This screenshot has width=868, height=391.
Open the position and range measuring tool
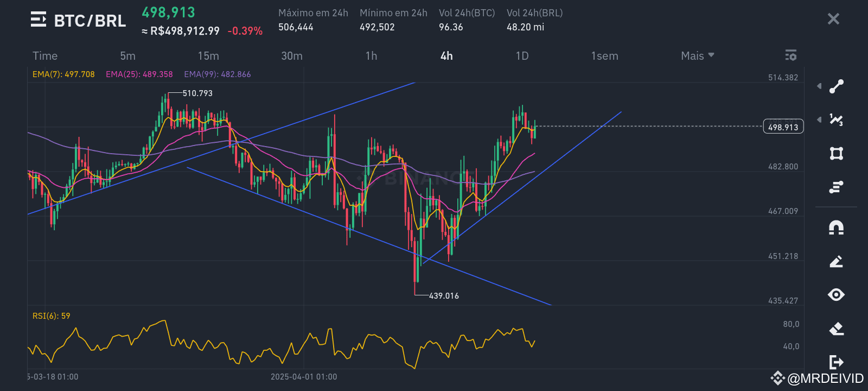pos(837,187)
